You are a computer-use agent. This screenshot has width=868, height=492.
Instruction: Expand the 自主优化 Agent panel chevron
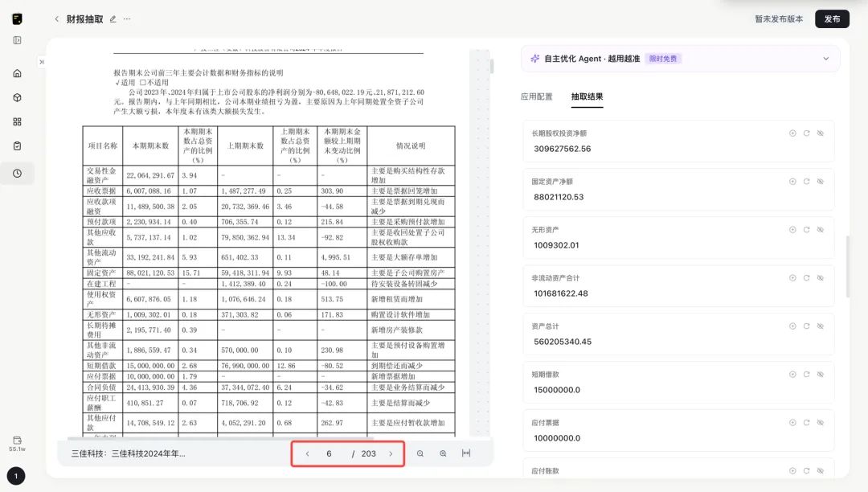826,59
